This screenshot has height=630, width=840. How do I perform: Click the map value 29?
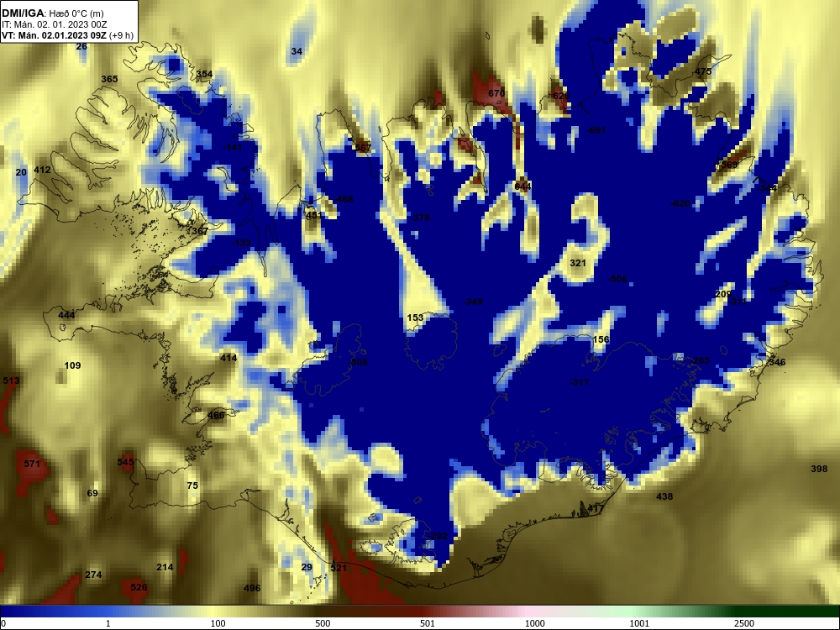click(x=307, y=567)
